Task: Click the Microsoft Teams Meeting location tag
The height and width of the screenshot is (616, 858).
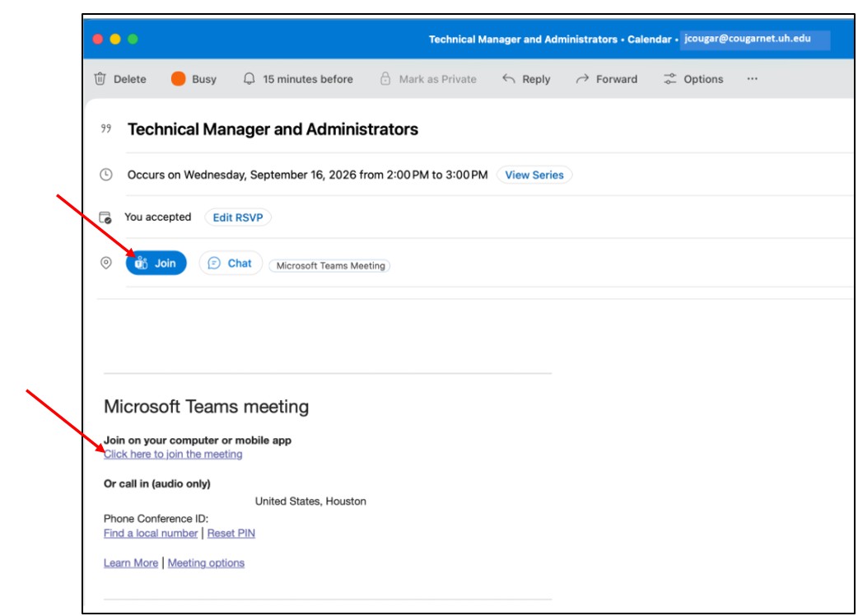Action: point(330,265)
